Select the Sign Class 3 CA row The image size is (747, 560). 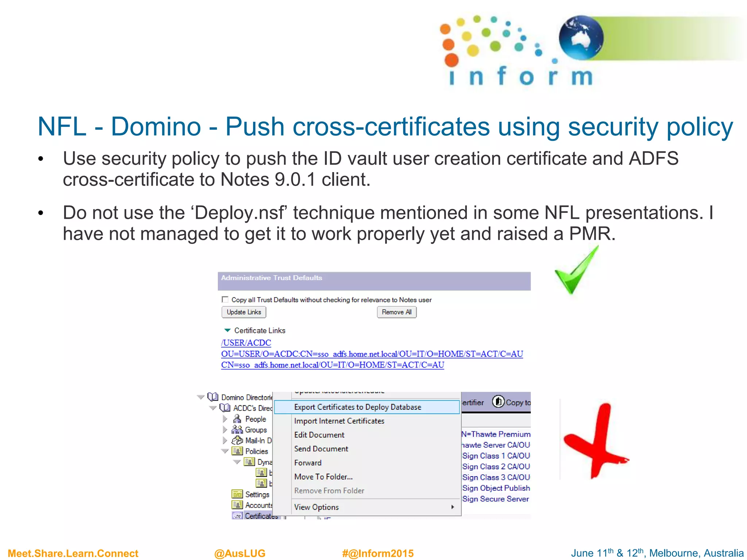(496, 477)
